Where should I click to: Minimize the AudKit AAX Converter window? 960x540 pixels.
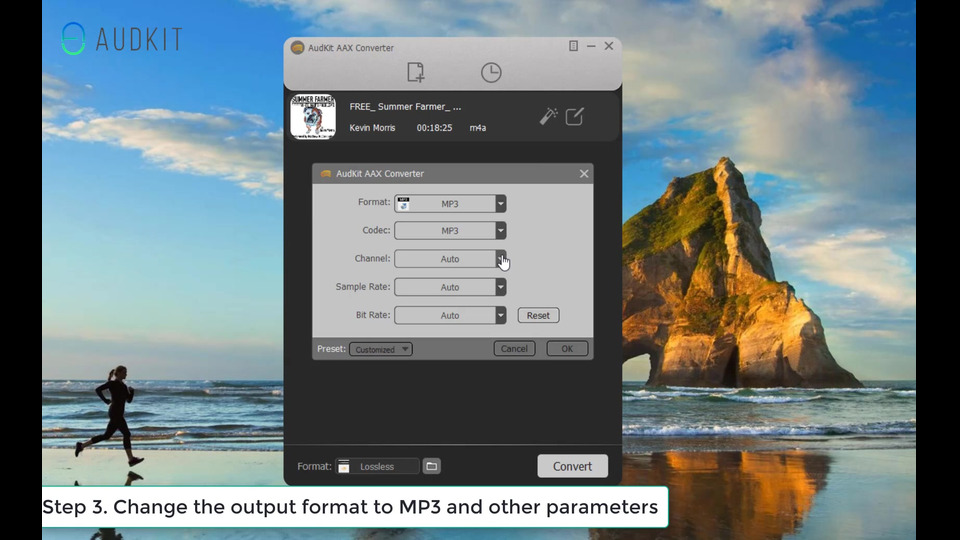pyautogui.click(x=591, y=46)
